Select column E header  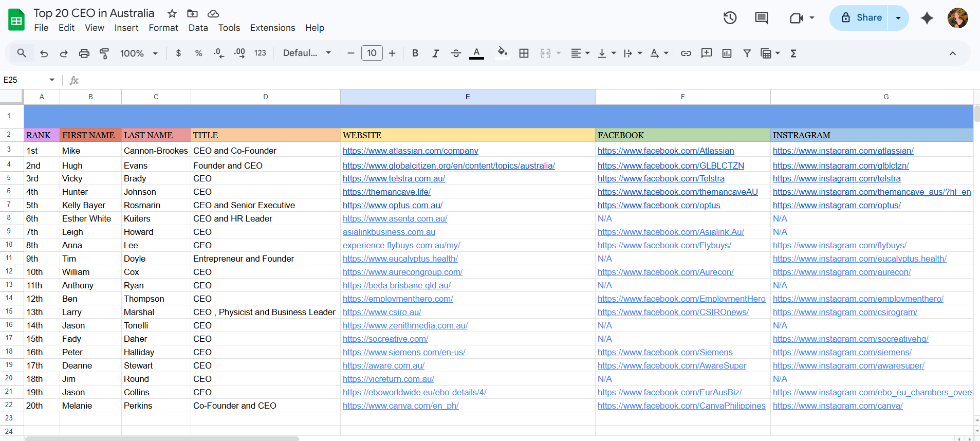click(468, 97)
